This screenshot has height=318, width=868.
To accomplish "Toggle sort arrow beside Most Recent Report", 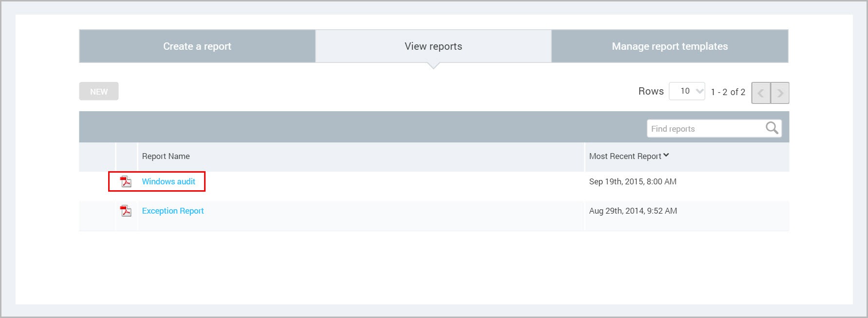I will (666, 156).
